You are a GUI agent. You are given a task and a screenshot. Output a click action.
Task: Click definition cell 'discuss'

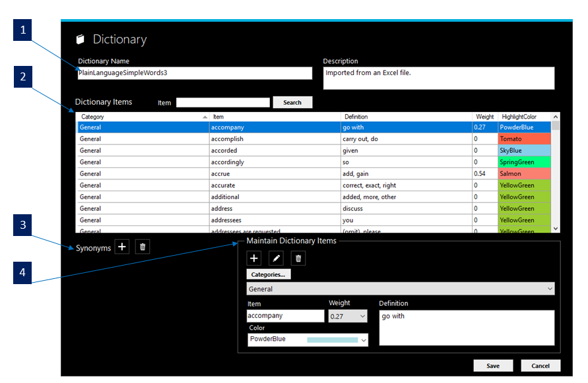point(407,209)
